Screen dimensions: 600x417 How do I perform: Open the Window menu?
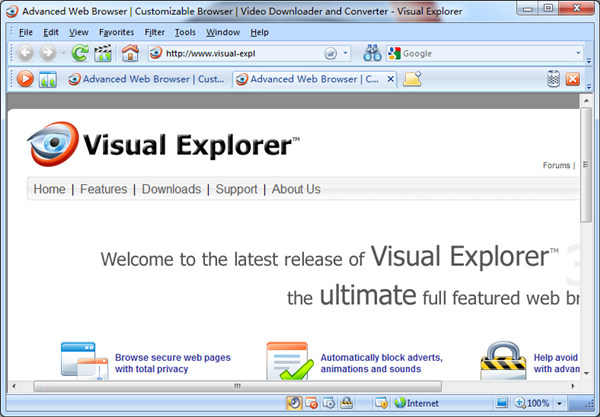click(223, 33)
